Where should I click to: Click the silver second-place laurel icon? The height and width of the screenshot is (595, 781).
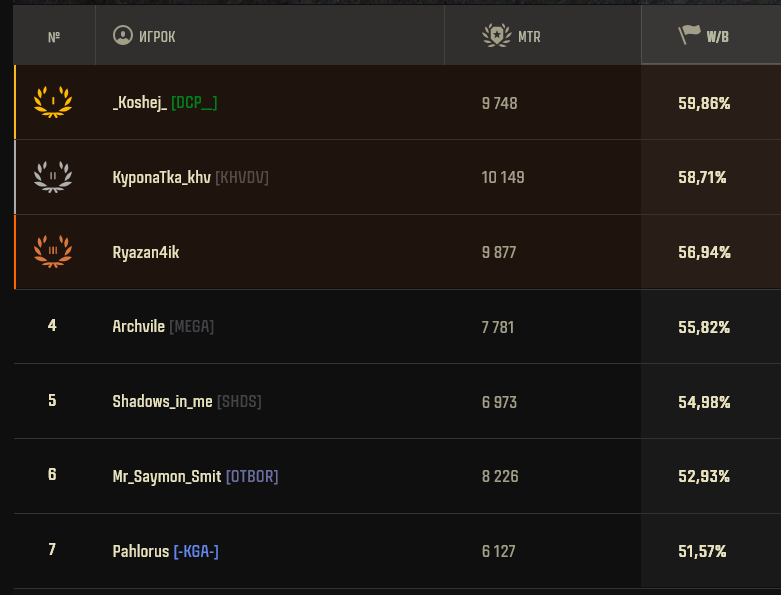pos(53,177)
